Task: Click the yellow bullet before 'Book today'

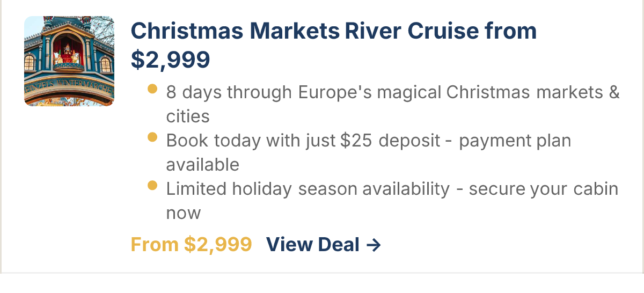Action: tap(152, 137)
